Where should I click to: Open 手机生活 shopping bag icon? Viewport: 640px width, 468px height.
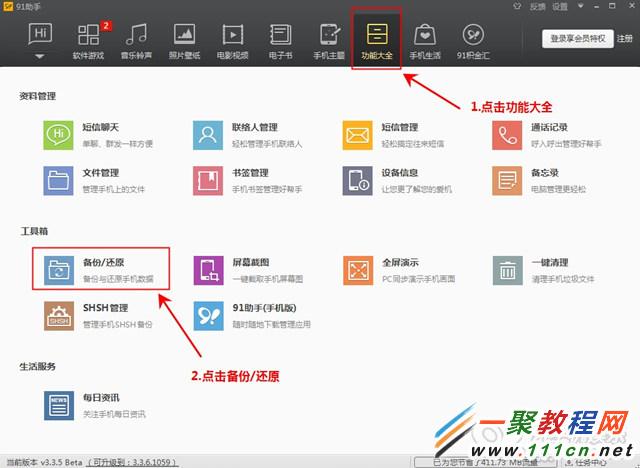[425, 41]
